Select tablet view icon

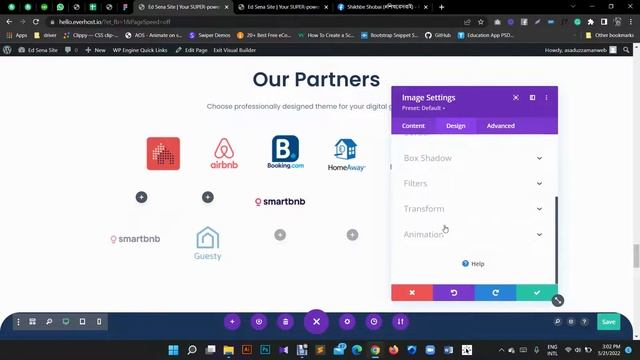(82, 322)
